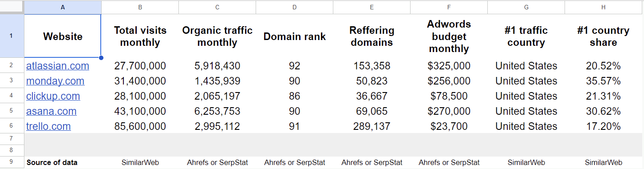Follow the clickup.com hyperlink
This screenshot has height=169, width=644.
point(53,96)
